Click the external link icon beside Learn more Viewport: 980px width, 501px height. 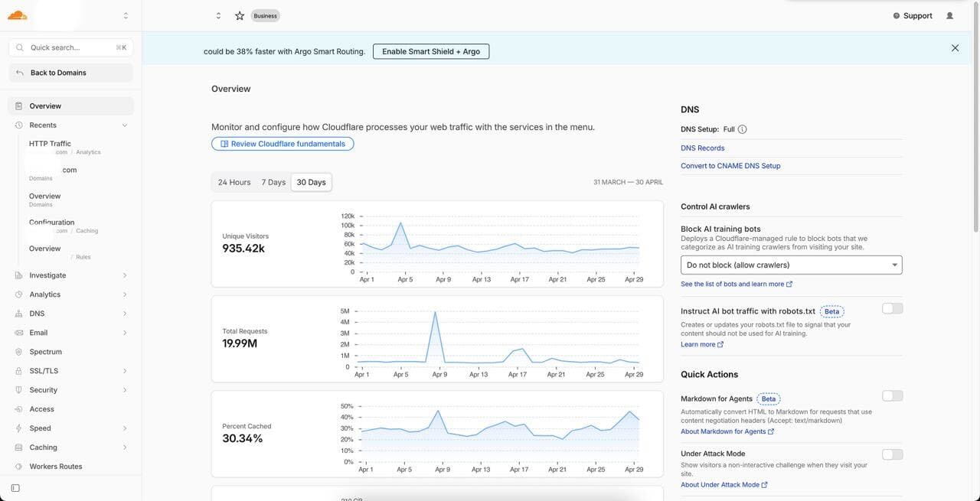(x=720, y=344)
